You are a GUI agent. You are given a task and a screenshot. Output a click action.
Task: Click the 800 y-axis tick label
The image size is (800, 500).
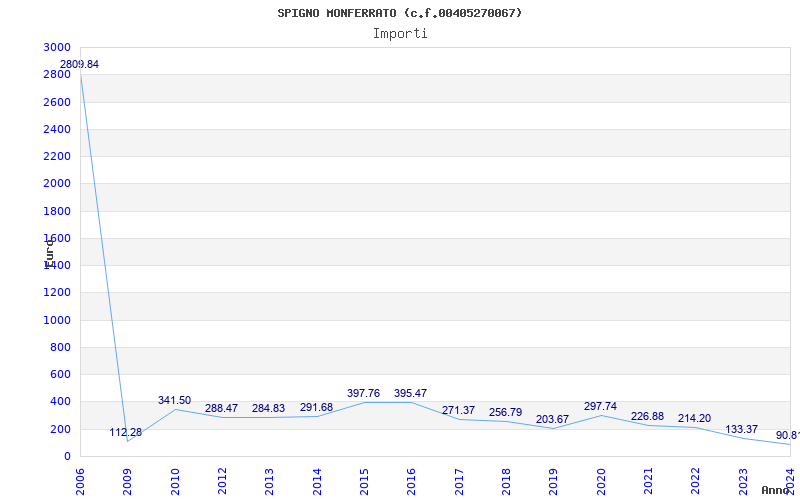click(60, 347)
